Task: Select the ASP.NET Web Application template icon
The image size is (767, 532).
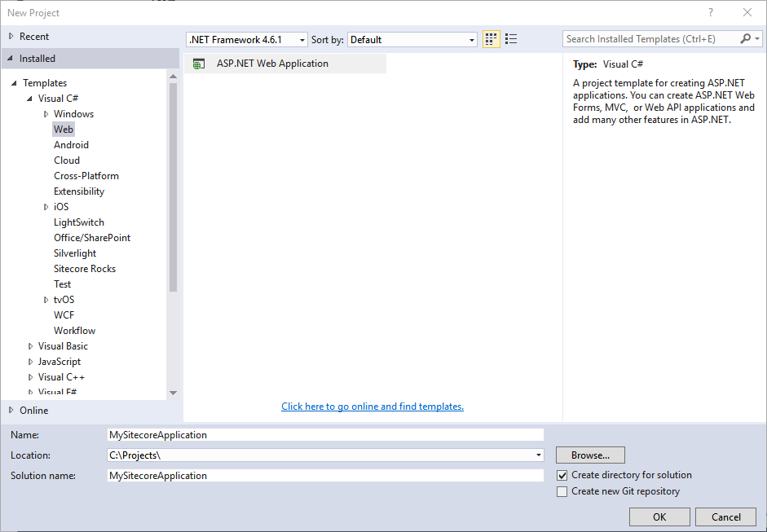Action: click(x=200, y=63)
